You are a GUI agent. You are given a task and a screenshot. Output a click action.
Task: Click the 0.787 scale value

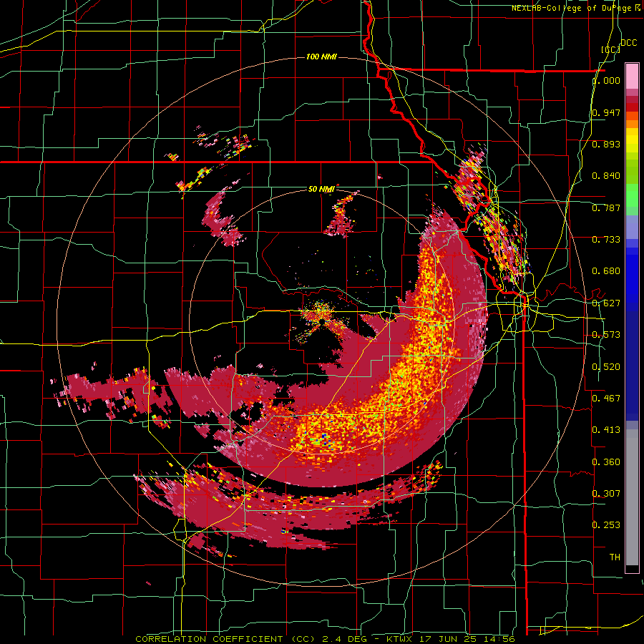coord(606,208)
